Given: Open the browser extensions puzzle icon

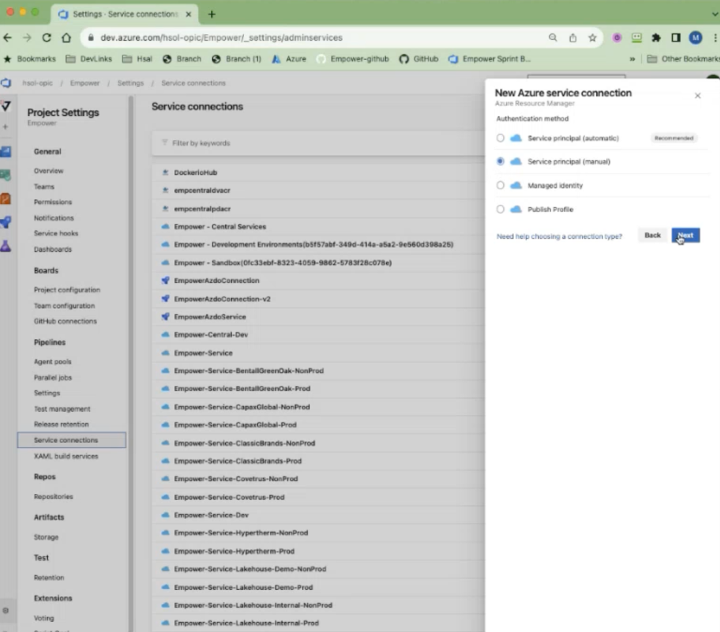Looking at the screenshot, I should pyautogui.click(x=656, y=38).
